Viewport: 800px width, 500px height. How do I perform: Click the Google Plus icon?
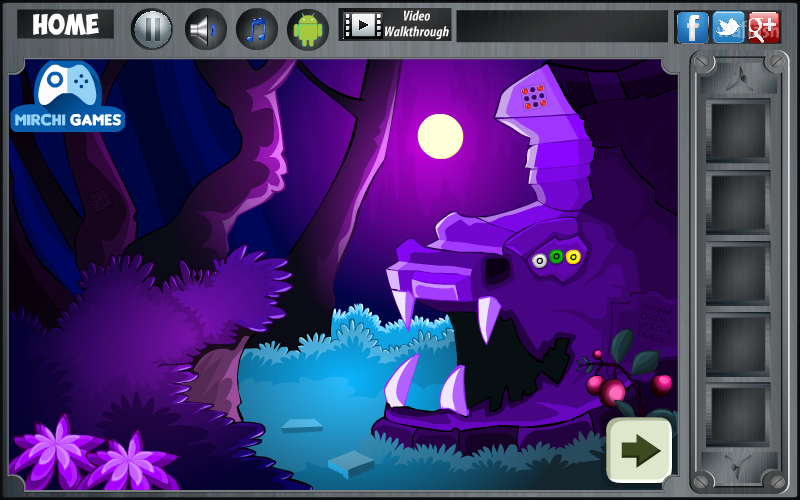[x=764, y=27]
